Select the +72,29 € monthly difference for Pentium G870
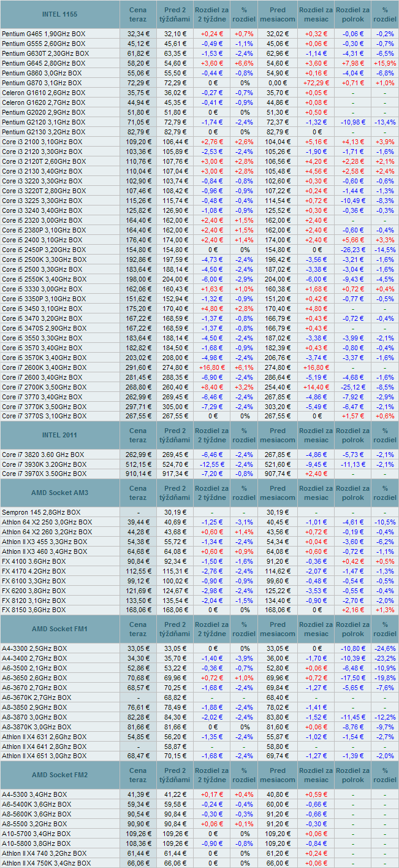The image size is (399, 868). [x=316, y=82]
